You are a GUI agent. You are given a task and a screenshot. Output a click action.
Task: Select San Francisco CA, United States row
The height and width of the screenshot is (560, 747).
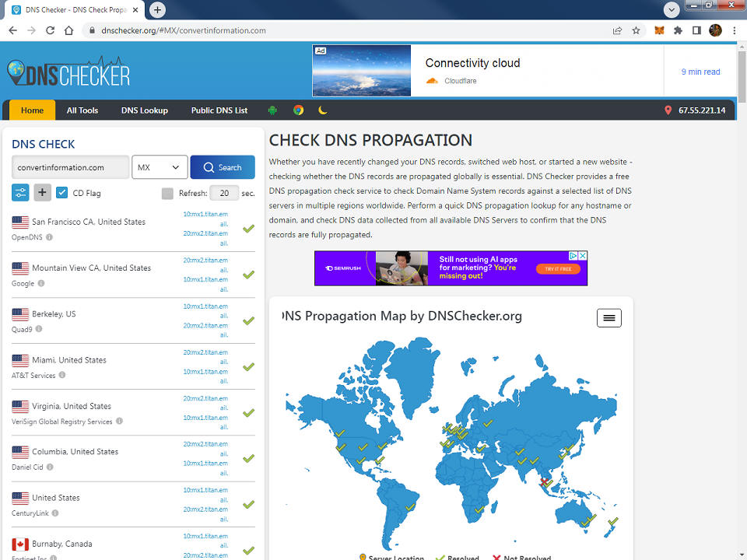pos(133,229)
